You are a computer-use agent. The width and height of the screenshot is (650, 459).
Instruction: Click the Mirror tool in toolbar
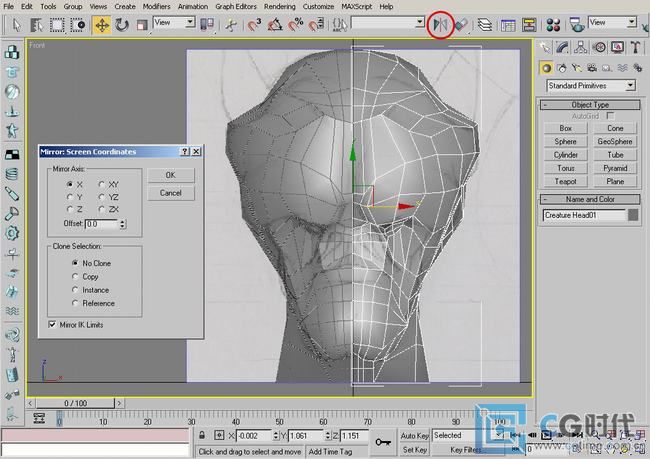click(440, 25)
